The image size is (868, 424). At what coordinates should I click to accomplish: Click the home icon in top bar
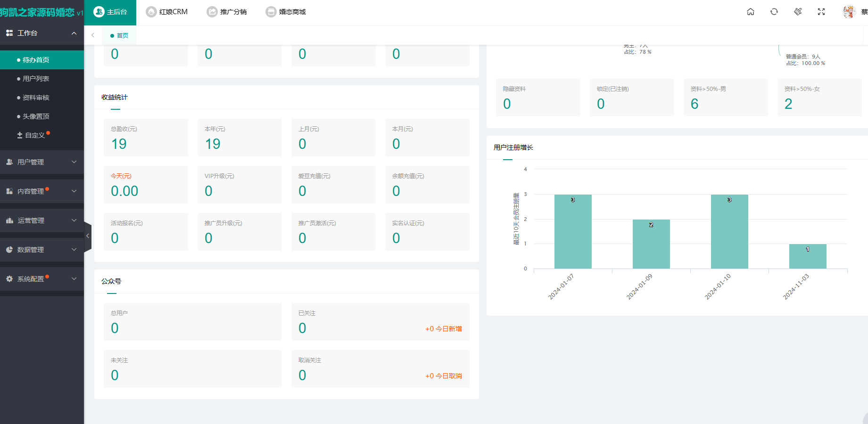pos(751,12)
